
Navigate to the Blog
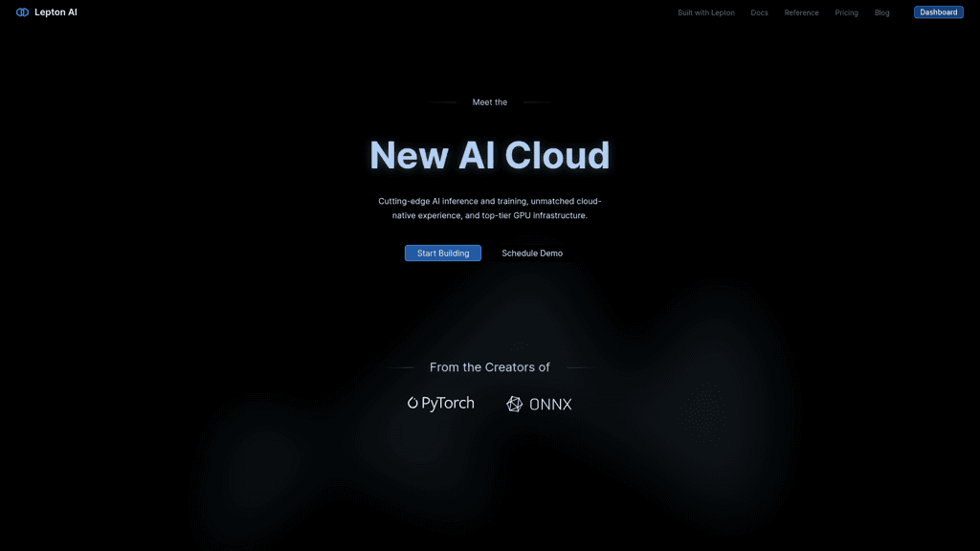881,12
